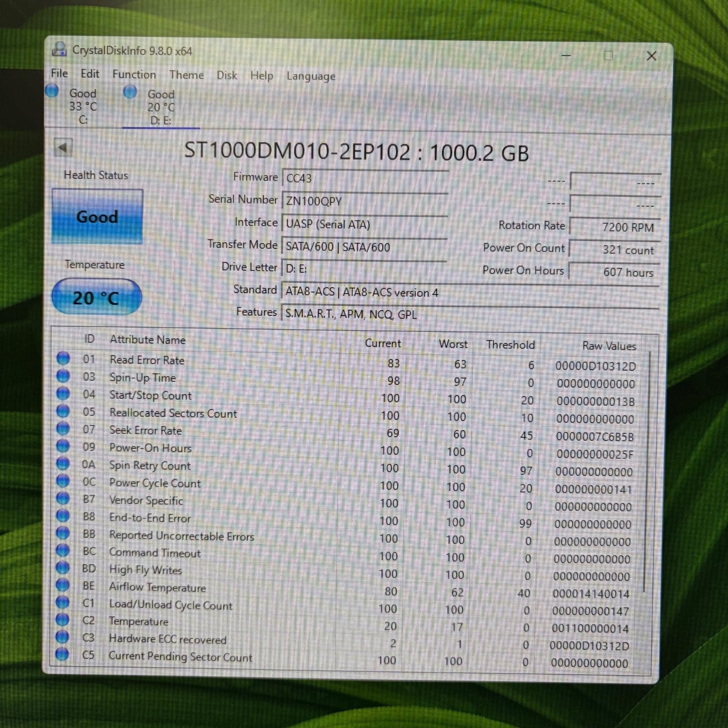Screen dimensions: 728x728
Task: Close the CrystalDiskInfo window
Action: point(651,55)
